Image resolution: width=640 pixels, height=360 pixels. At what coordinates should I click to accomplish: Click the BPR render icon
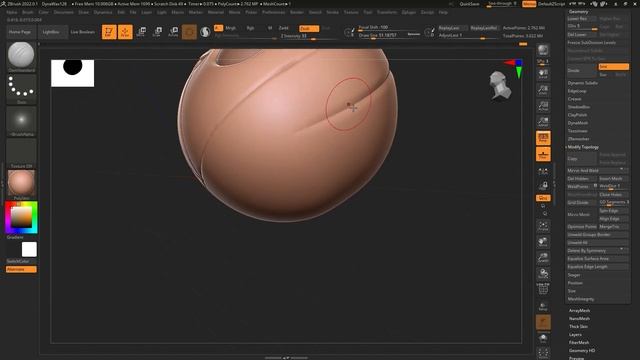pyautogui.click(x=543, y=50)
